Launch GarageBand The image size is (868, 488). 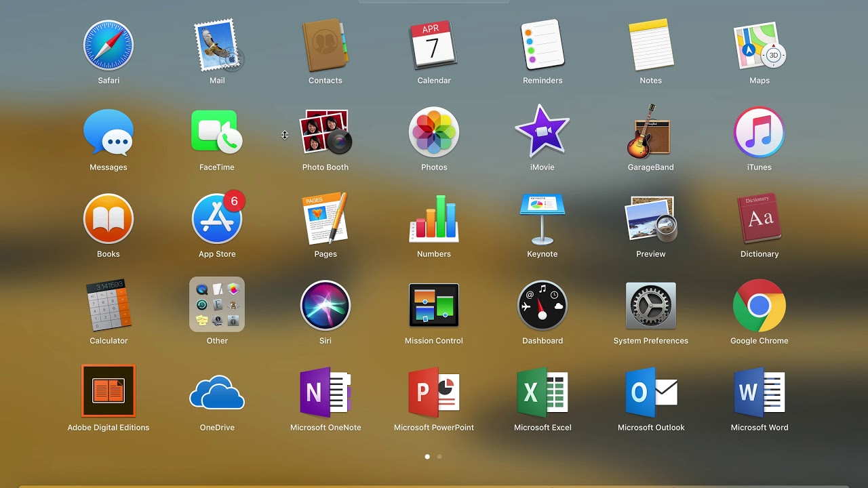(x=651, y=132)
